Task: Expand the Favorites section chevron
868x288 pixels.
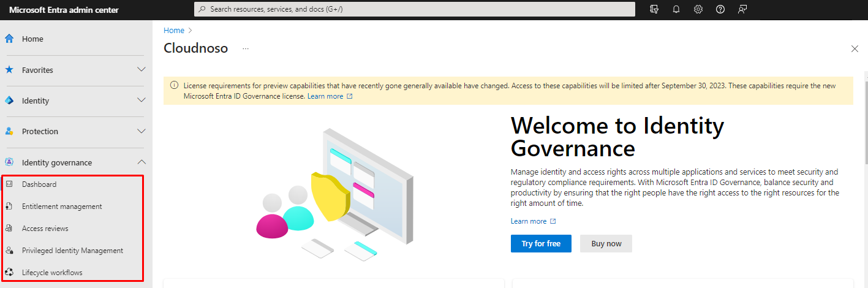Action: [x=142, y=70]
